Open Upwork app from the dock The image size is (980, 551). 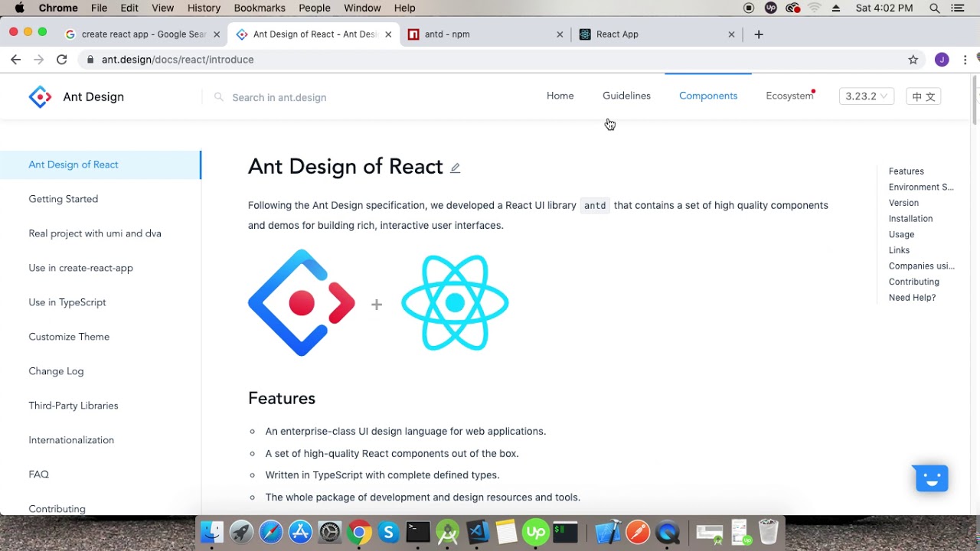coord(536,532)
